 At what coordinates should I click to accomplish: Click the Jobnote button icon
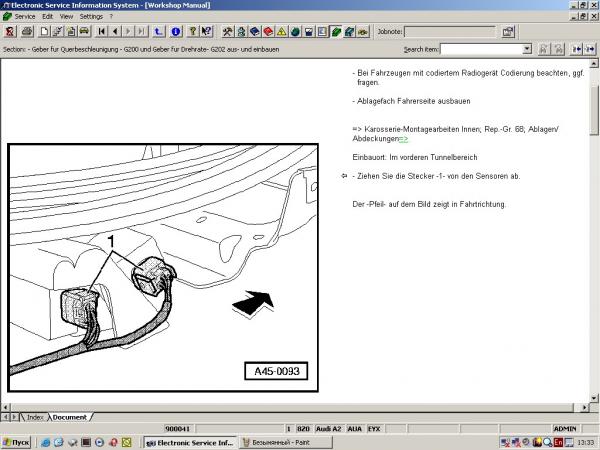coord(508,31)
